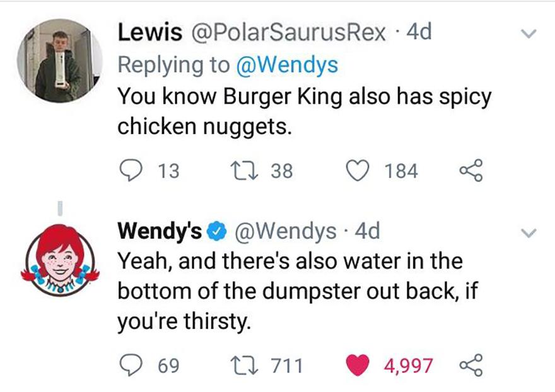
Task: Reply to the Wendy's dumpster tweet
Action: 131,365
